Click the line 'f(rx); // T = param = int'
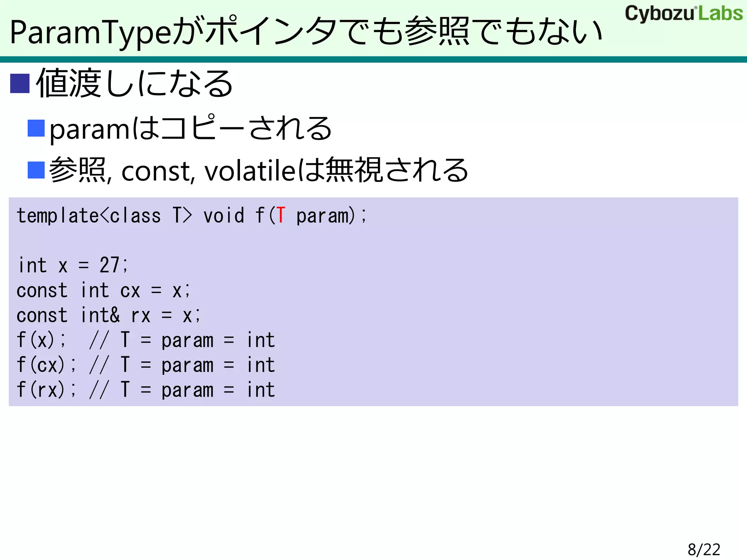Viewport: 747px width, 560px height. click(x=146, y=389)
